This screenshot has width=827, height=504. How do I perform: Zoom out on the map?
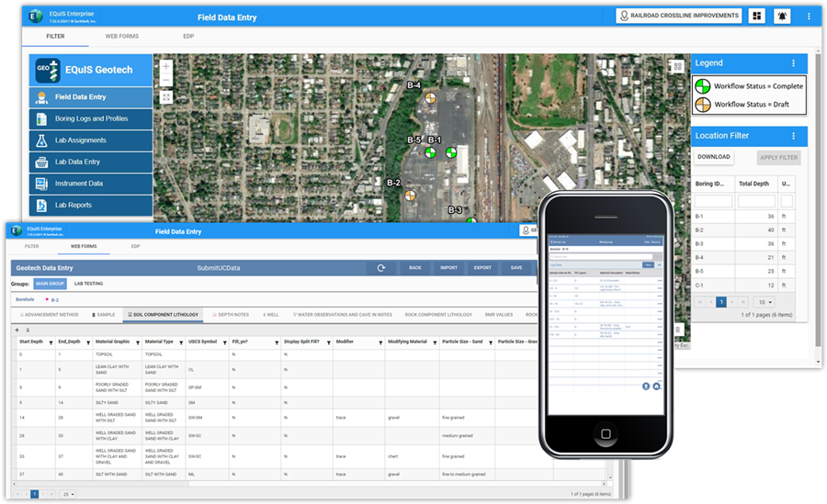[x=166, y=80]
